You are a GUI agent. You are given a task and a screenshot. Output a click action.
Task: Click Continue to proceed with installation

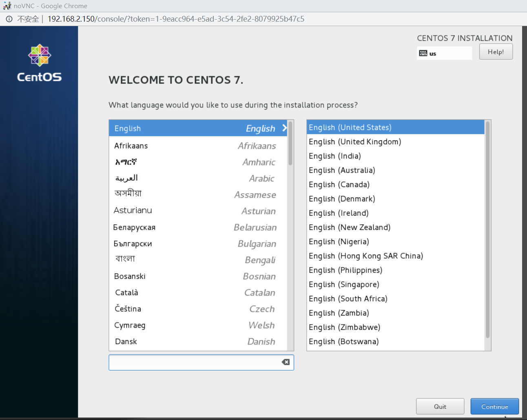[x=495, y=407]
